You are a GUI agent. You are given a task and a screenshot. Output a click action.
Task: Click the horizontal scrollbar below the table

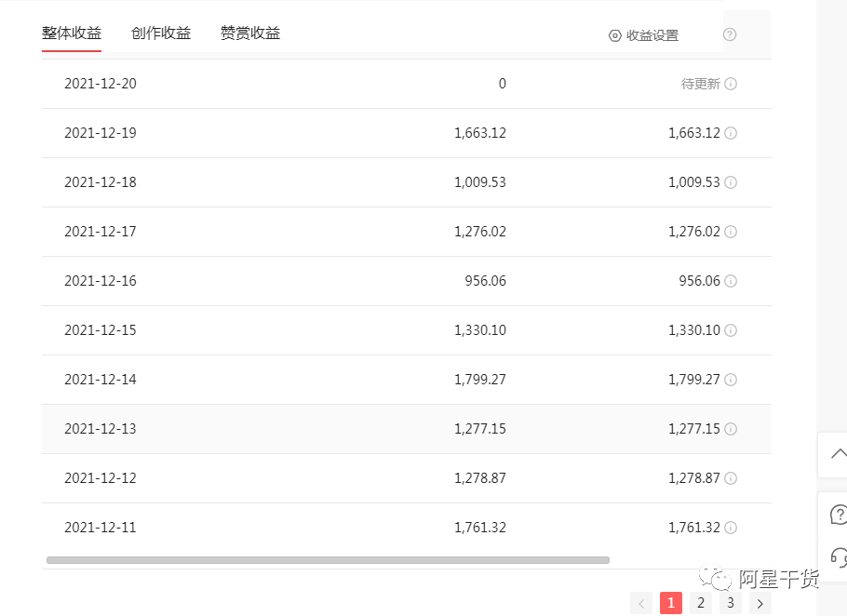(x=326, y=559)
